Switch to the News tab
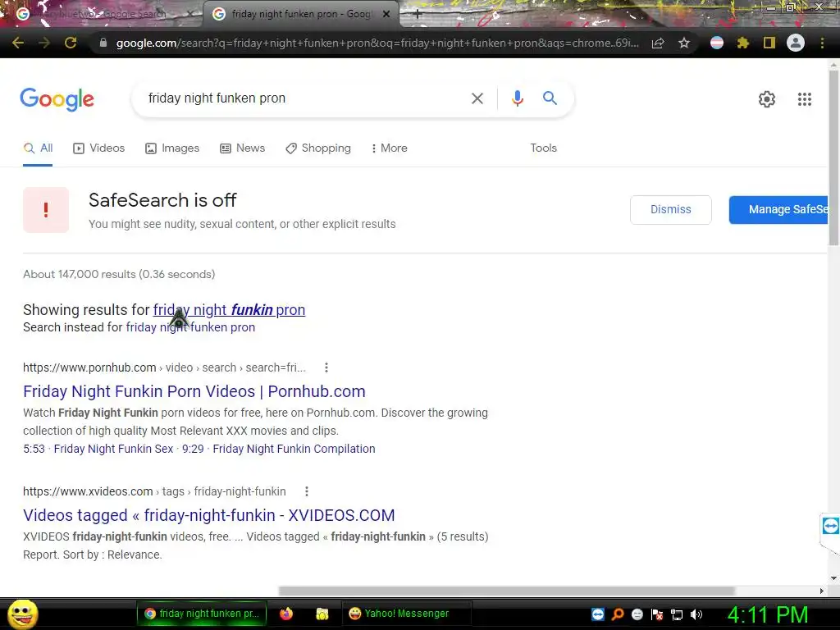 (x=243, y=148)
